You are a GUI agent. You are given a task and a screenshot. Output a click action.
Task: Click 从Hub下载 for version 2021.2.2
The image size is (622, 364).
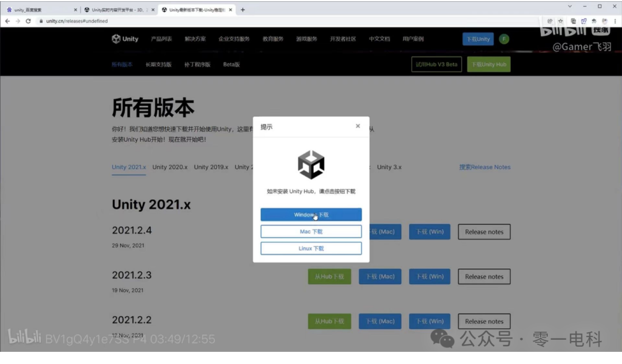tap(329, 321)
